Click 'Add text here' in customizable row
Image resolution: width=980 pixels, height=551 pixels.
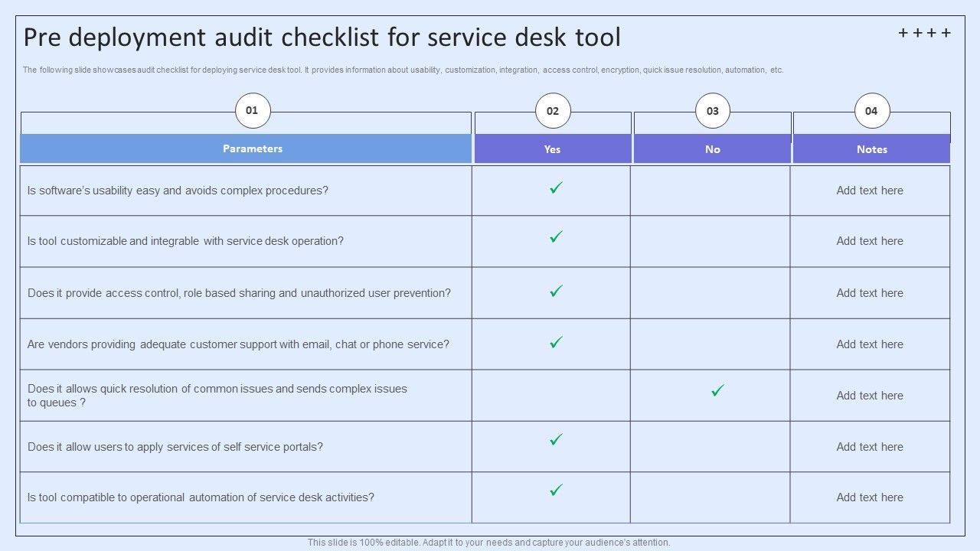pos(870,241)
